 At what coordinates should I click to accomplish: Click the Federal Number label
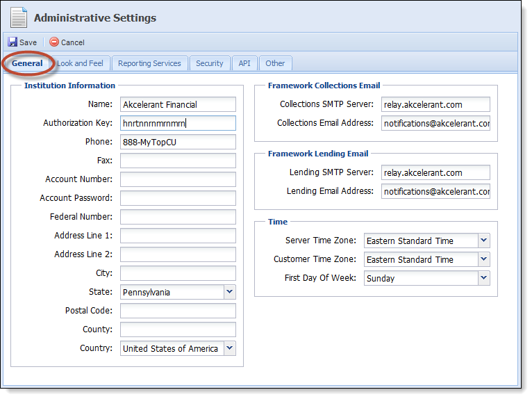[81, 217]
